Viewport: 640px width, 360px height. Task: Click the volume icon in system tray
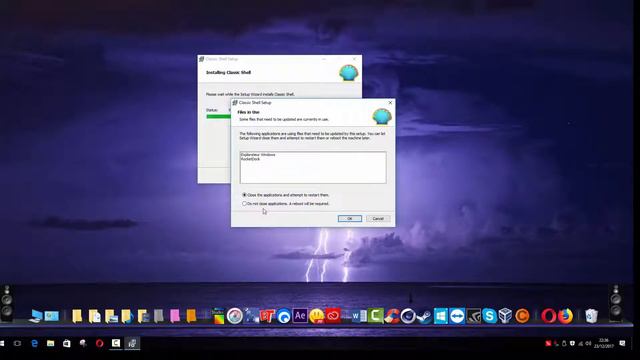tap(588, 344)
